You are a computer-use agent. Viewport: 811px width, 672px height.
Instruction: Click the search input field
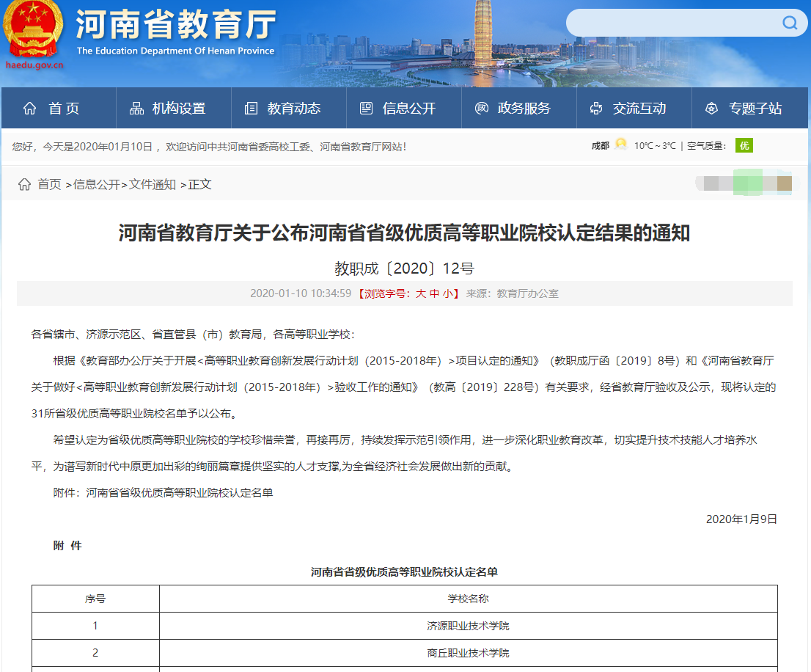(673, 23)
